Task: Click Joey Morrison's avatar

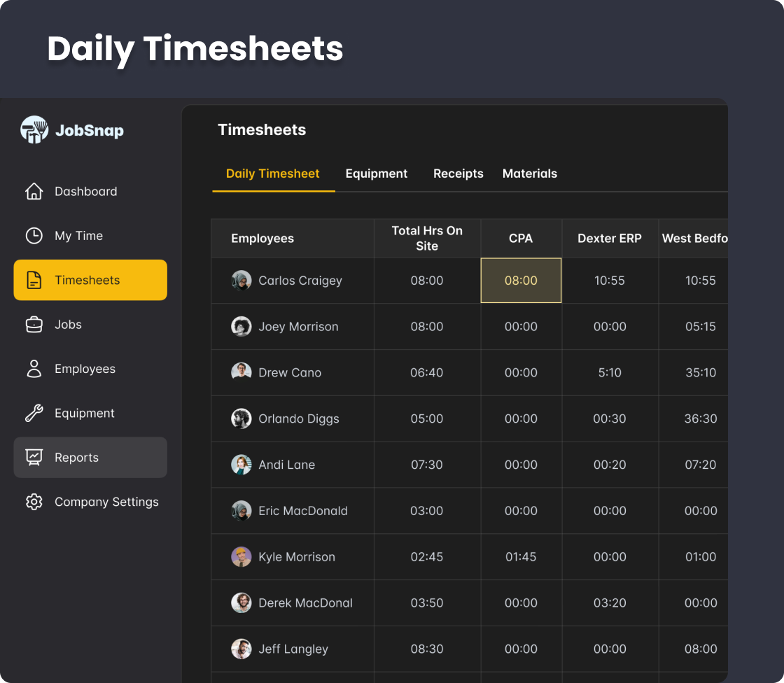Action: pyautogui.click(x=241, y=327)
